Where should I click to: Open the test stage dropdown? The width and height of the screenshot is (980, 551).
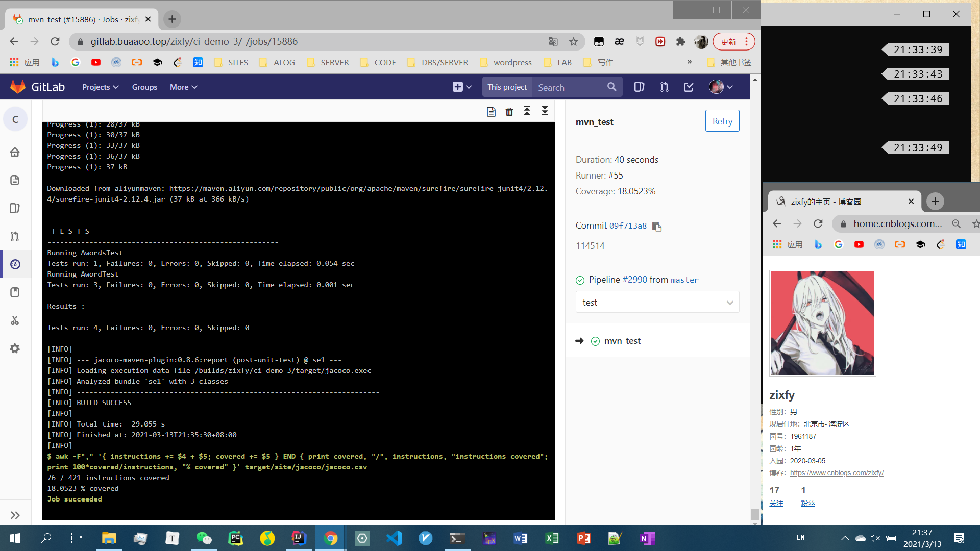point(657,303)
